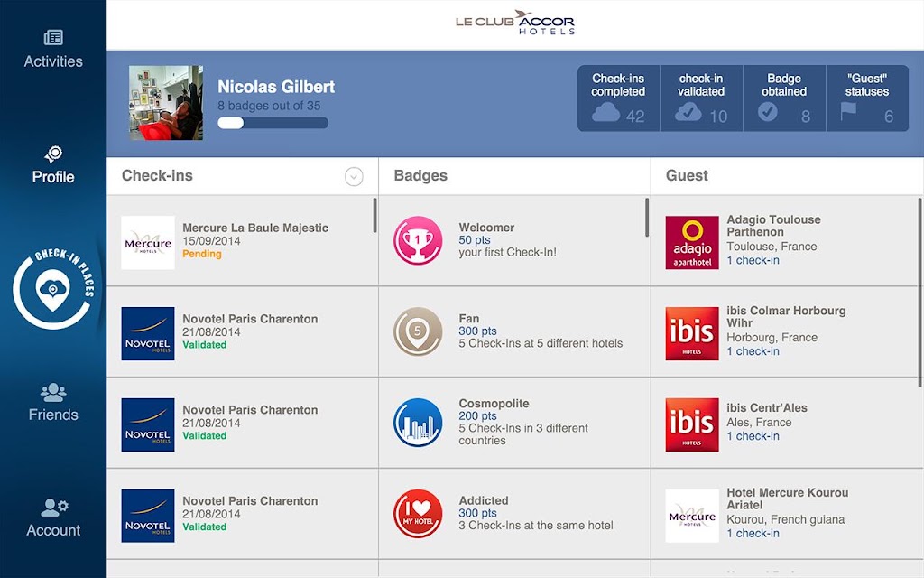Click Novotel logo in second Novotel row

[148, 424]
